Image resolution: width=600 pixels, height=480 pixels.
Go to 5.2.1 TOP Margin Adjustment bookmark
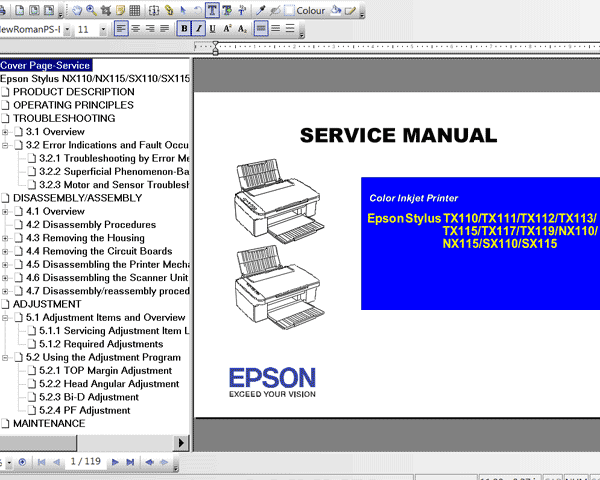click(105, 371)
